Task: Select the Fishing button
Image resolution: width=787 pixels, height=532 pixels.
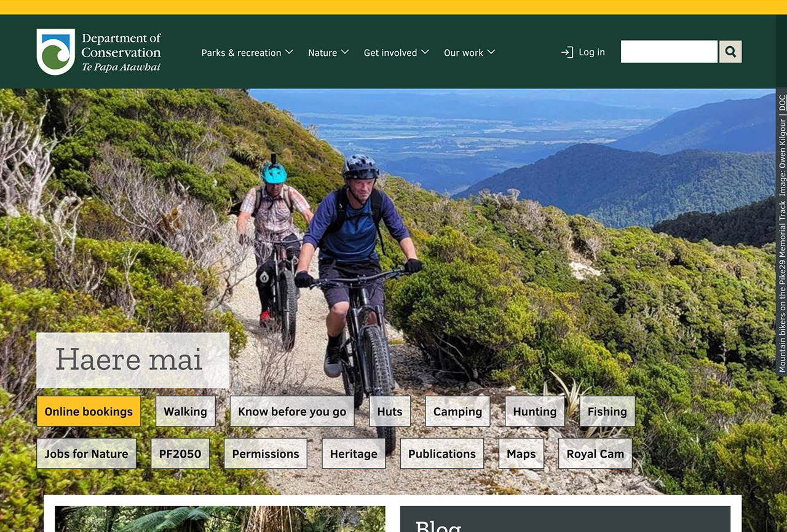Action: (607, 412)
